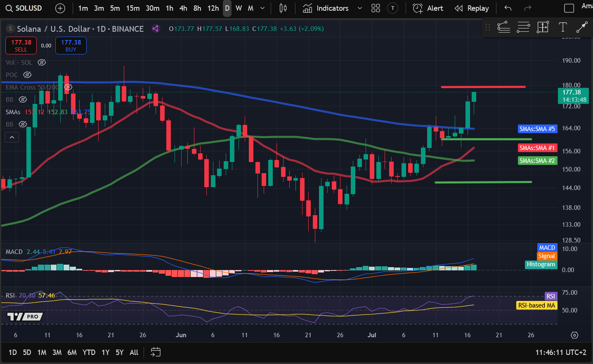
Task: Open symbol search for SOLUSD
Action: click(x=24, y=8)
